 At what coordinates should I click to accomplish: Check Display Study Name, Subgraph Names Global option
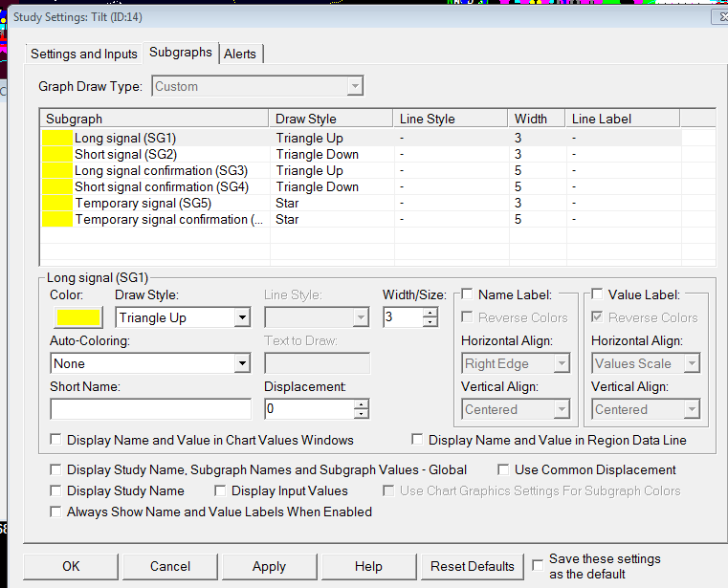(x=55, y=469)
